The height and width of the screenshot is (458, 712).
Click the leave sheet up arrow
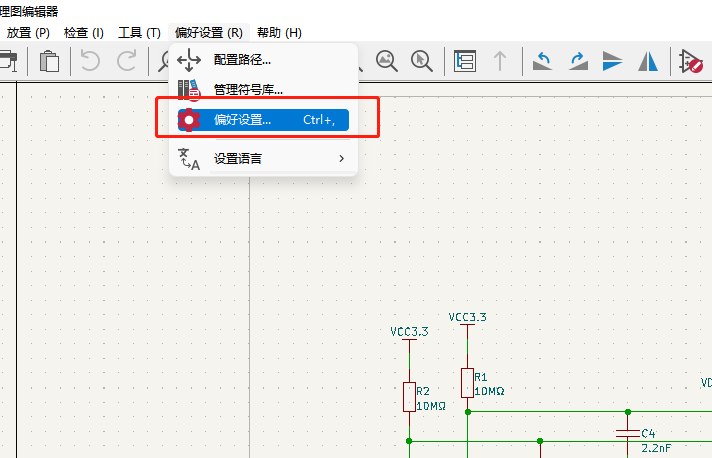500,61
